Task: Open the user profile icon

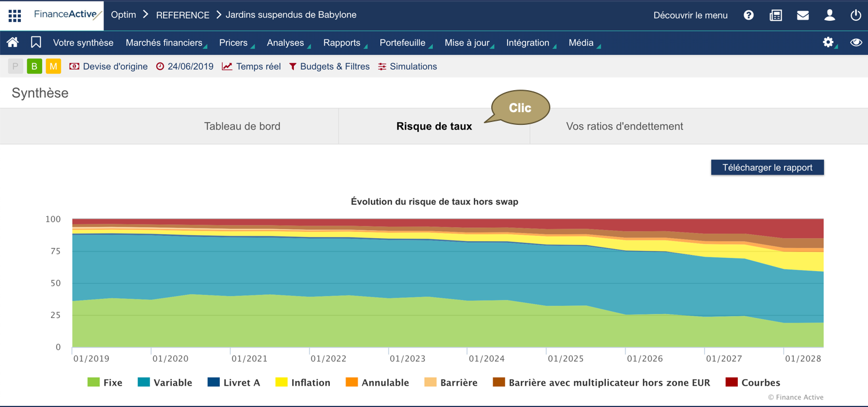Action: [829, 15]
